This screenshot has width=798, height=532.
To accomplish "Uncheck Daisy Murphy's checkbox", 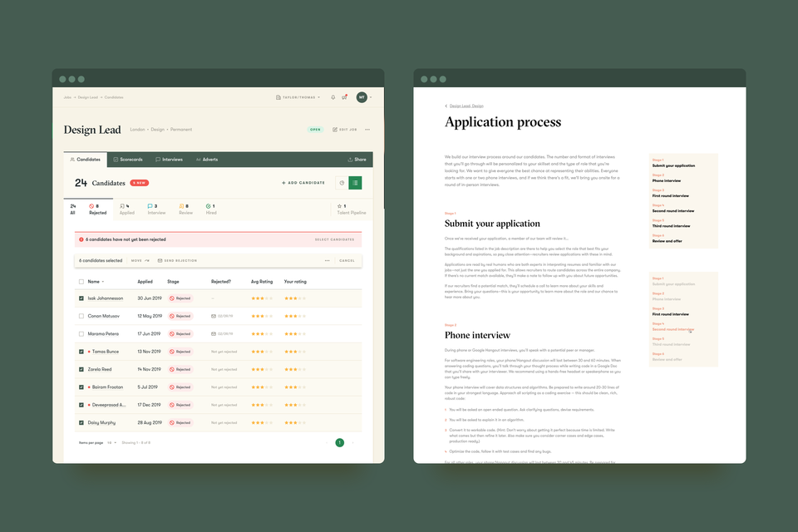I will click(81, 422).
